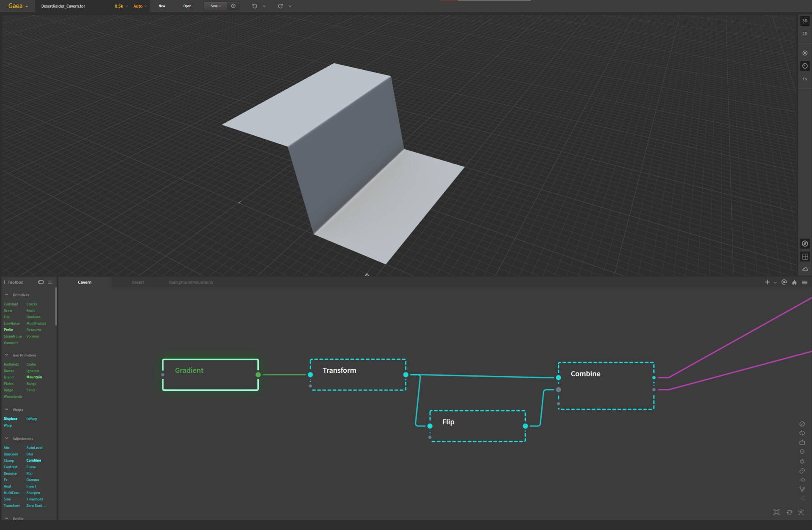Screen dimensions: 812x530
Task: Click the cloud icon at viewport bottom right
Action: [805, 269]
